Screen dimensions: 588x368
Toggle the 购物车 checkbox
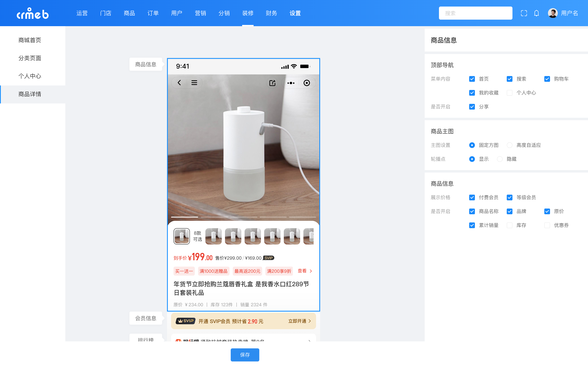point(547,79)
